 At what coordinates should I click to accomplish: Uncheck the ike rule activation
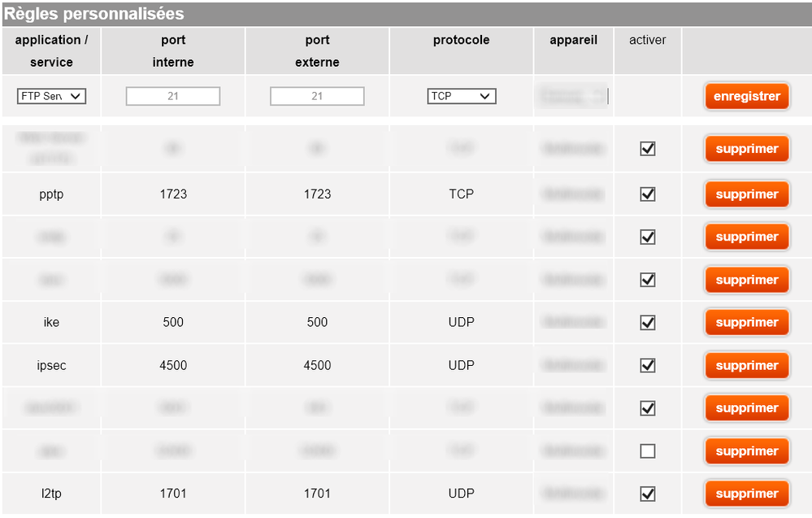point(648,323)
